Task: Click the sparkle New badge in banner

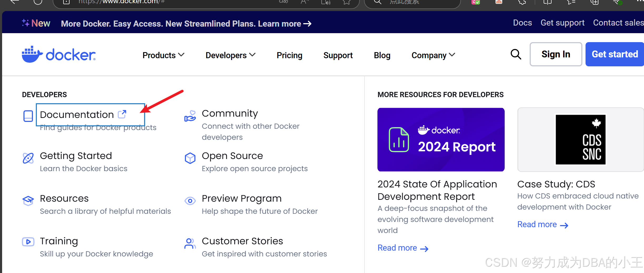Action: (x=36, y=23)
